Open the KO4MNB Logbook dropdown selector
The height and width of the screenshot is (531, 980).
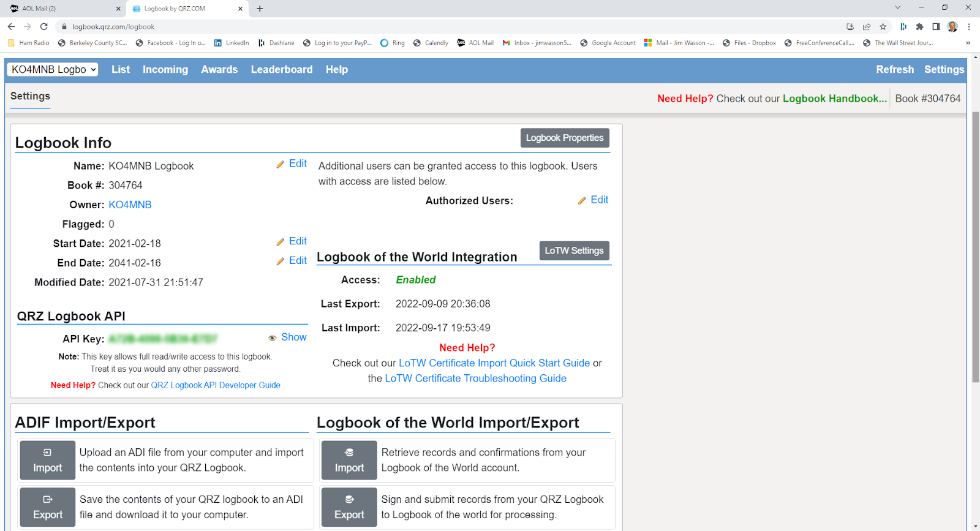[53, 69]
